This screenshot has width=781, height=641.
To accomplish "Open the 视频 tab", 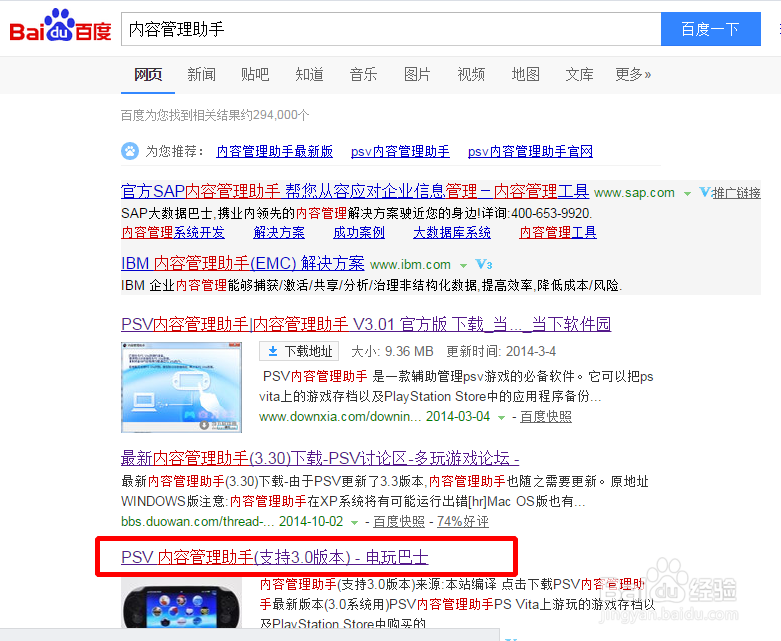I will pyautogui.click(x=471, y=75).
